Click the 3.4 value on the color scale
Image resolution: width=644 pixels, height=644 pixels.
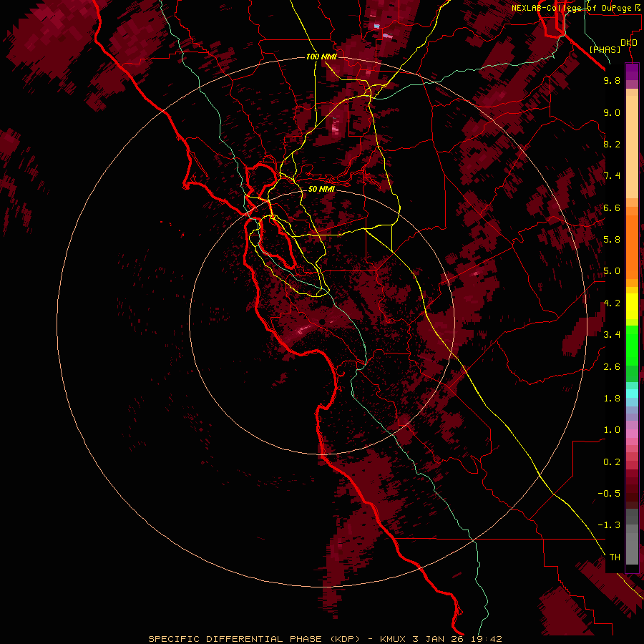(612, 335)
